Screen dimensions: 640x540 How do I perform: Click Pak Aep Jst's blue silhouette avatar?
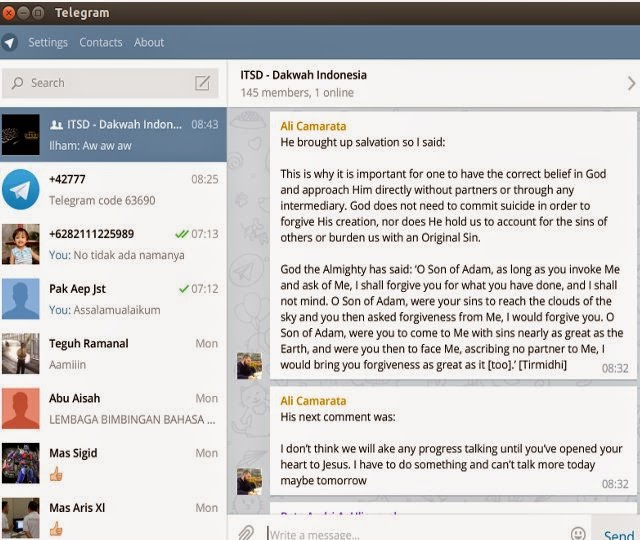(x=21, y=299)
